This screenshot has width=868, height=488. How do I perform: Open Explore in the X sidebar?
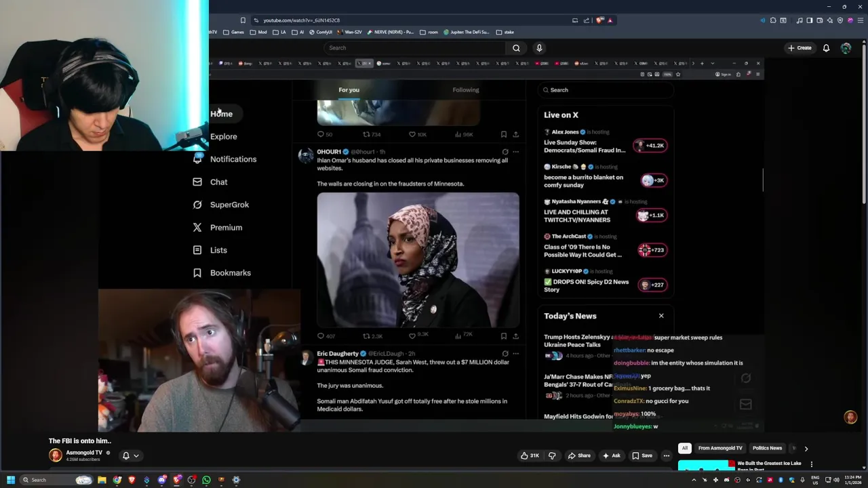point(223,136)
